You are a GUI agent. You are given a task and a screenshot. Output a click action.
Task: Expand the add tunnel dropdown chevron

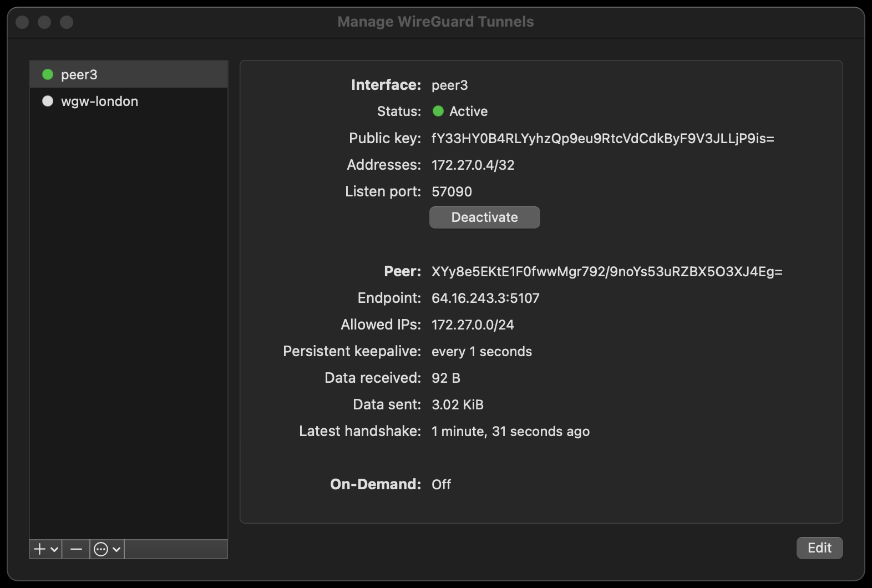tap(54, 550)
